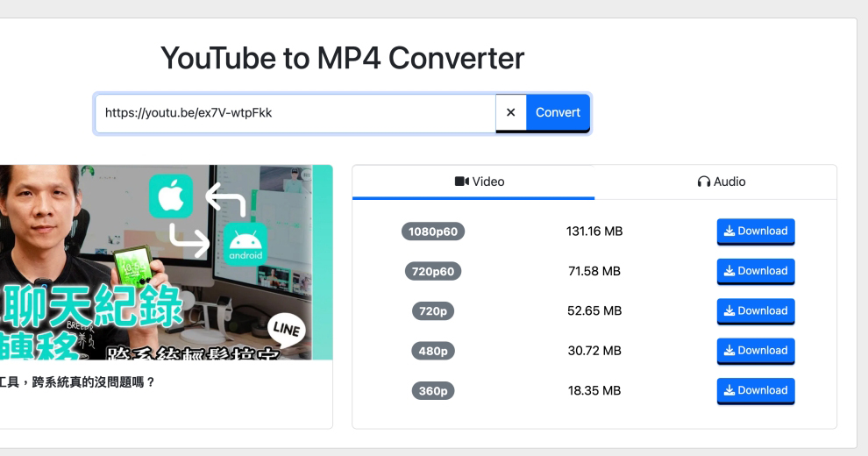Click the 30.72 MB file size
Screen dimensions: 868x456
(x=594, y=351)
